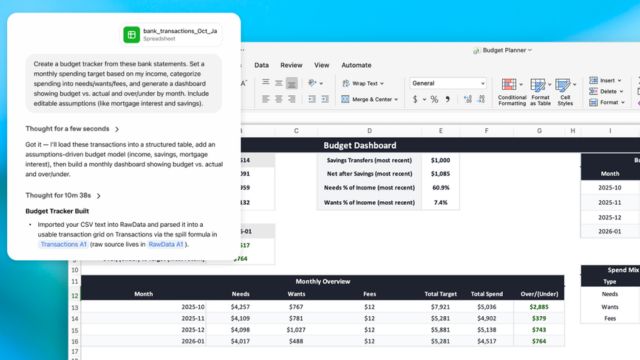The width and height of the screenshot is (640, 360).
Task: Select column C header
Action: coord(296,131)
